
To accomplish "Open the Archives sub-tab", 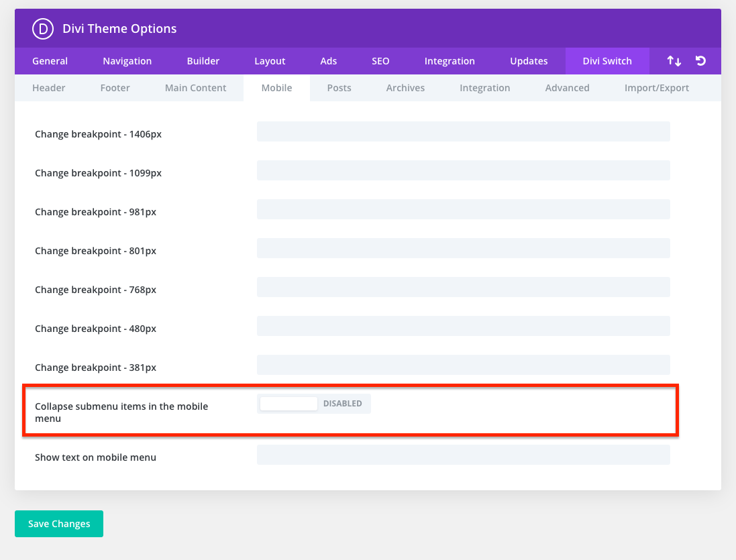I will [x=405, y=88].
